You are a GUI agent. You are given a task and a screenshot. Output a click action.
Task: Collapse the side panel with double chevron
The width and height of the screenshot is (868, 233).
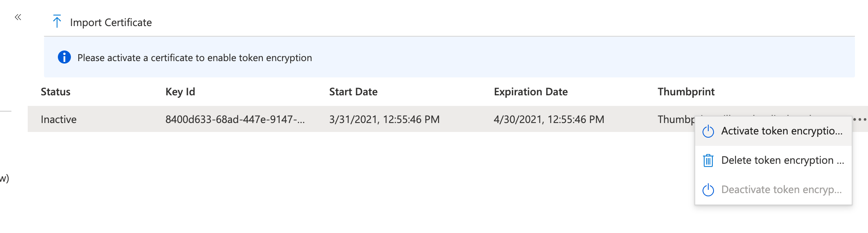18,17
